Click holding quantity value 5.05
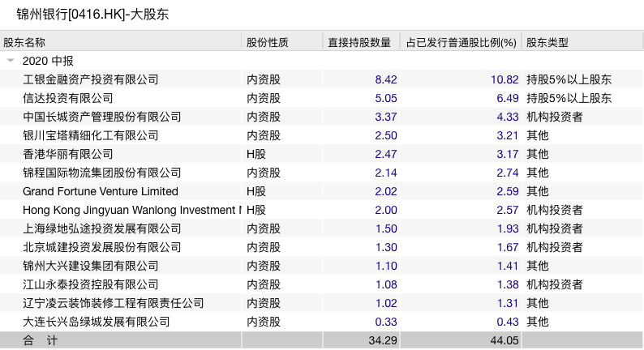 pyautogui.click(x=385, y=98)
